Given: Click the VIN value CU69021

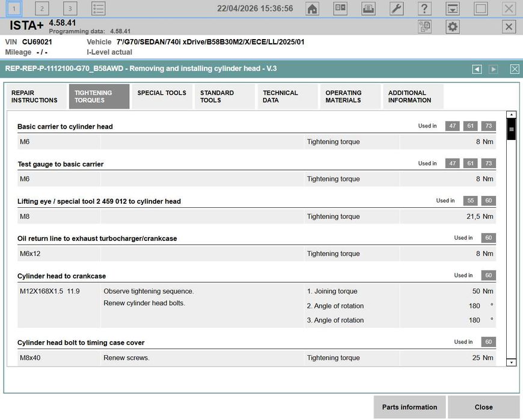Looking at the screenshot, I should [37, 42].
